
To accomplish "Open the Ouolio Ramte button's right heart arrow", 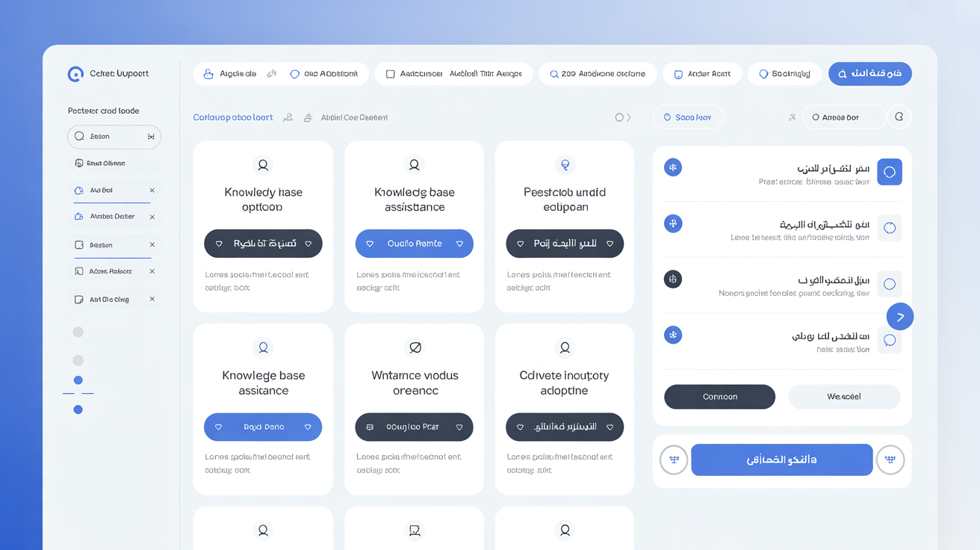I will [459, 244].
